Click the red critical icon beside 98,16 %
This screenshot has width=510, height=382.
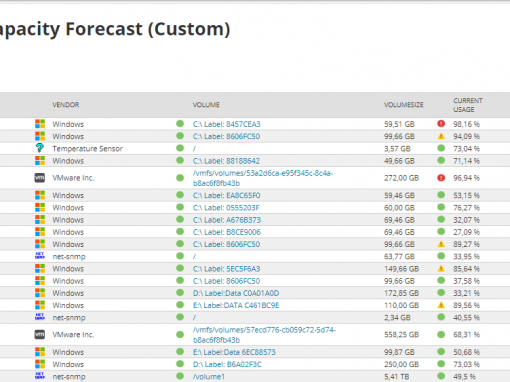441,124
